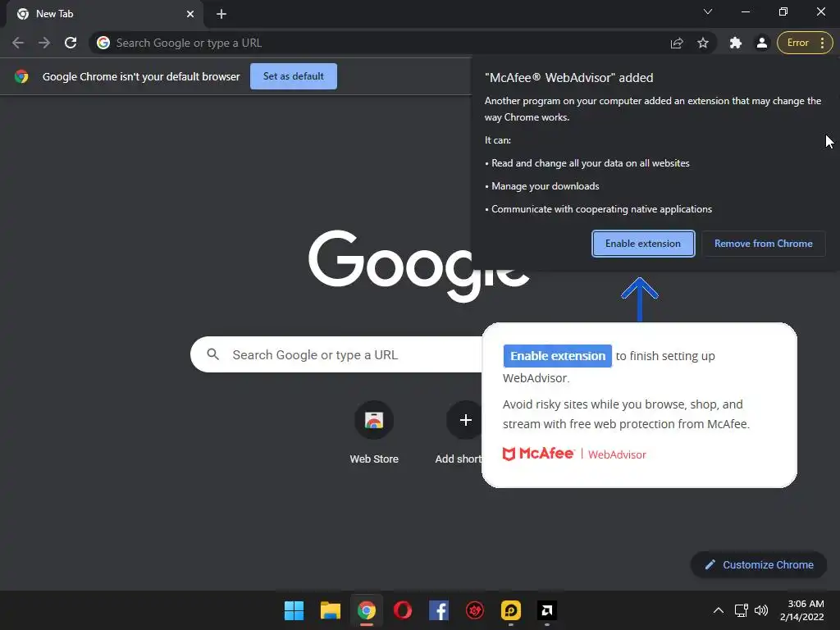Open File Explorer from taskbar
Screen dimensions: 840x630
click(x=330, y=610)
